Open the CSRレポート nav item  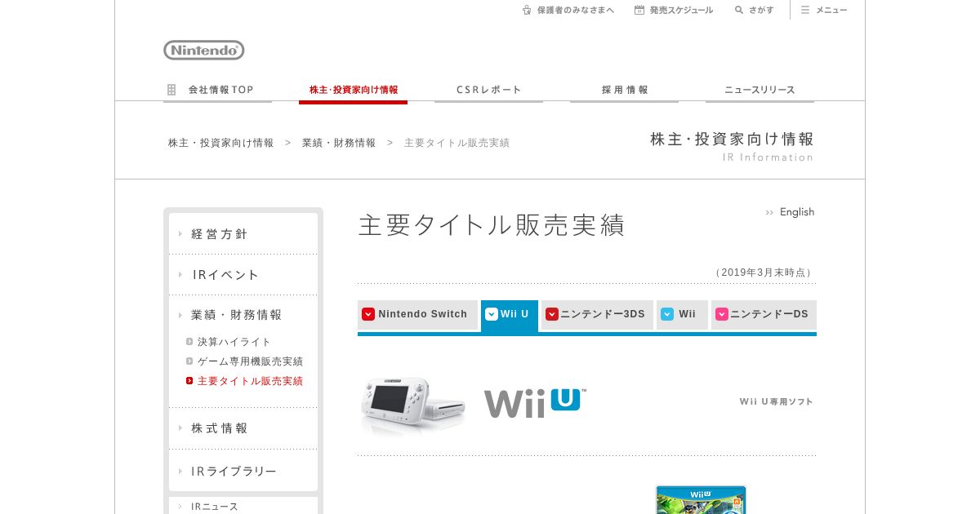[x=488, y=90]
